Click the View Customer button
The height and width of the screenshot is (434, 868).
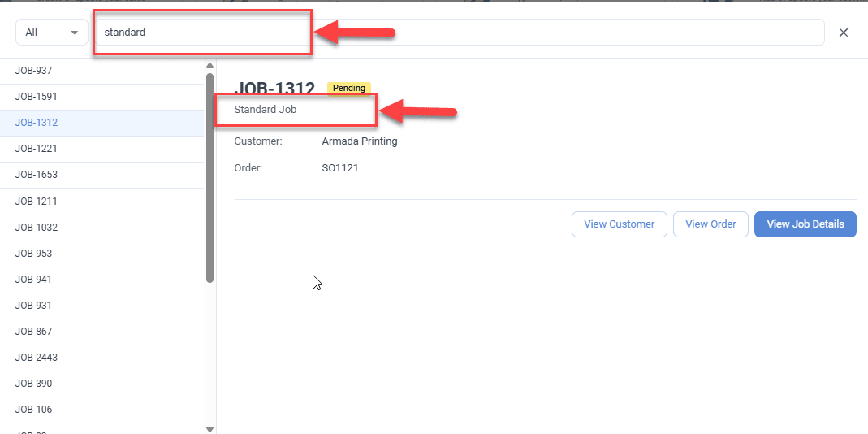(620, 224)
